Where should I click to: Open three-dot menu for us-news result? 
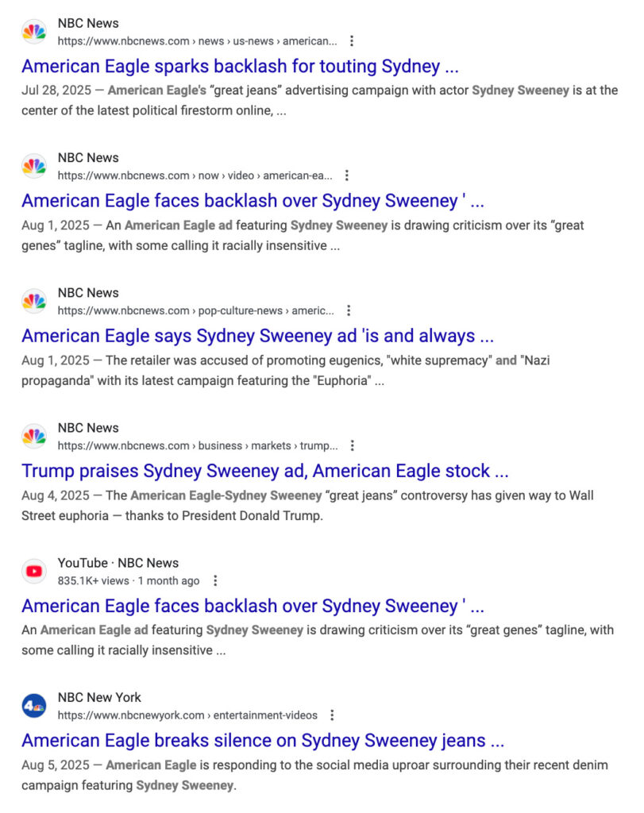point(352,41)
